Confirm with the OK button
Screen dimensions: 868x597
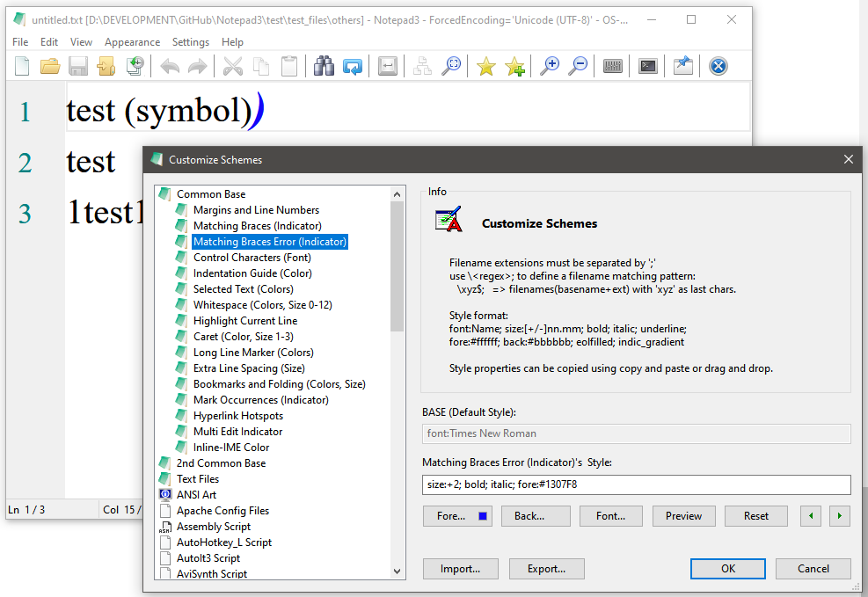[728, 569]
